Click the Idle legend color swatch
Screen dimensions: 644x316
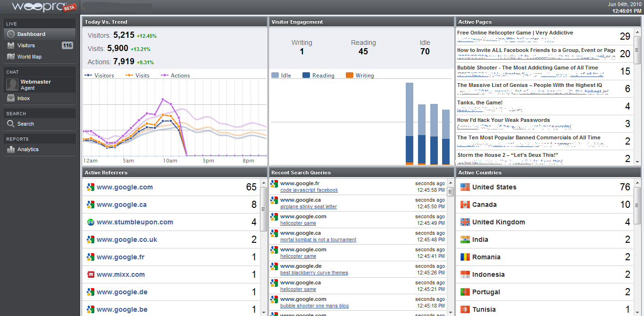click(275, 75)
